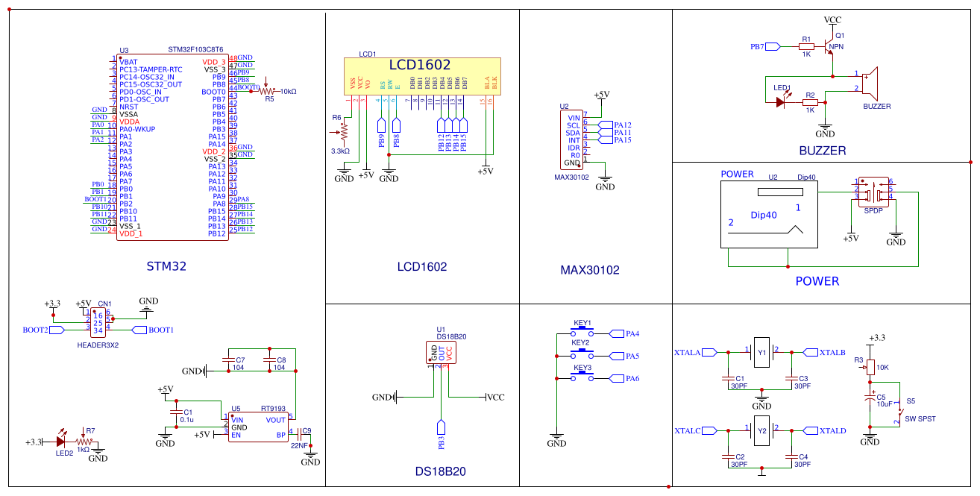Select resistor R7 1kΩ
This screenshot has height=496, width=980.
coord(83,442)
